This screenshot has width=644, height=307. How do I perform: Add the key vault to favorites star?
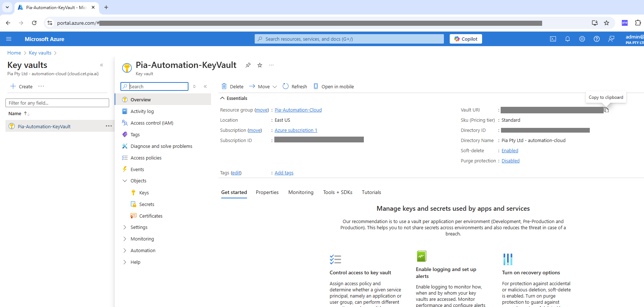[x=260, y=65]
